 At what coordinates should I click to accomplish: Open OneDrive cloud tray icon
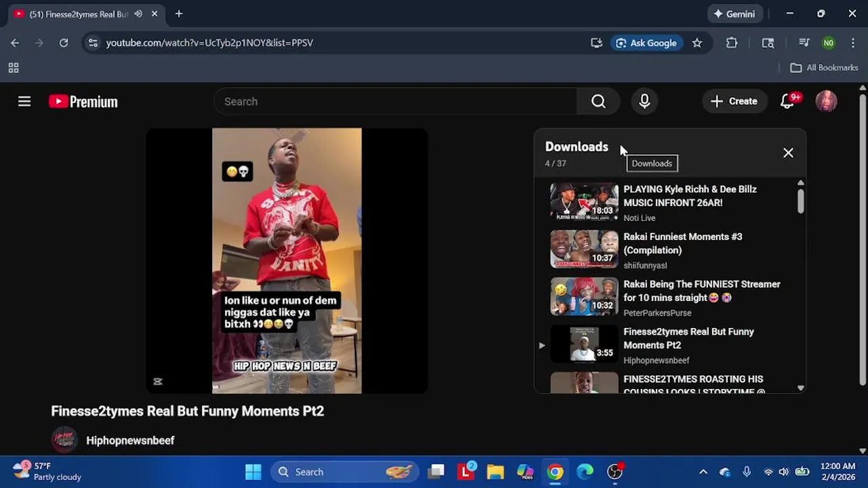coord(725,472)
